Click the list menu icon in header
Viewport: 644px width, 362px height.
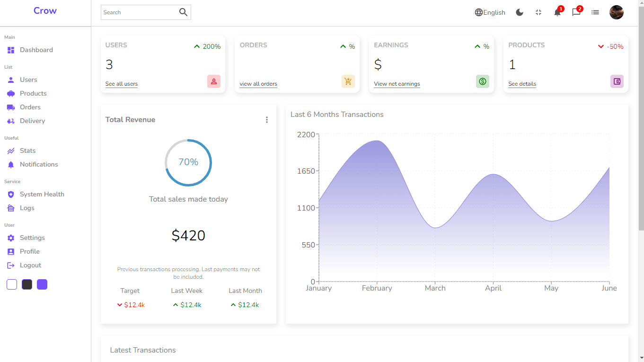[x=595, y=13]
